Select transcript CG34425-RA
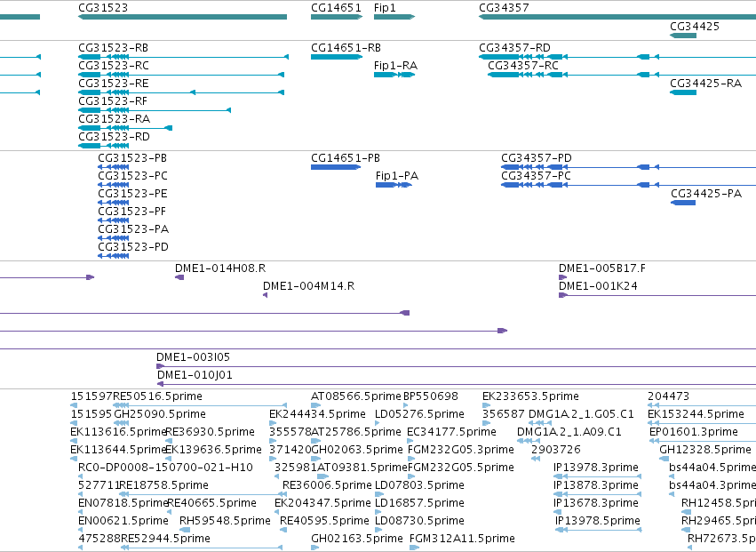This screenshot has height=552, width=756. [706, 84]
